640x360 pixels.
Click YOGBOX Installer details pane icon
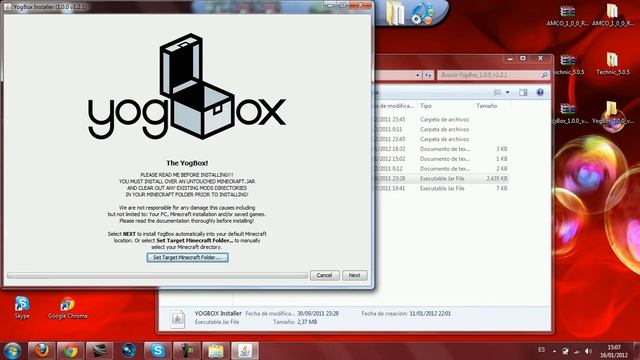tap(178, 319)
